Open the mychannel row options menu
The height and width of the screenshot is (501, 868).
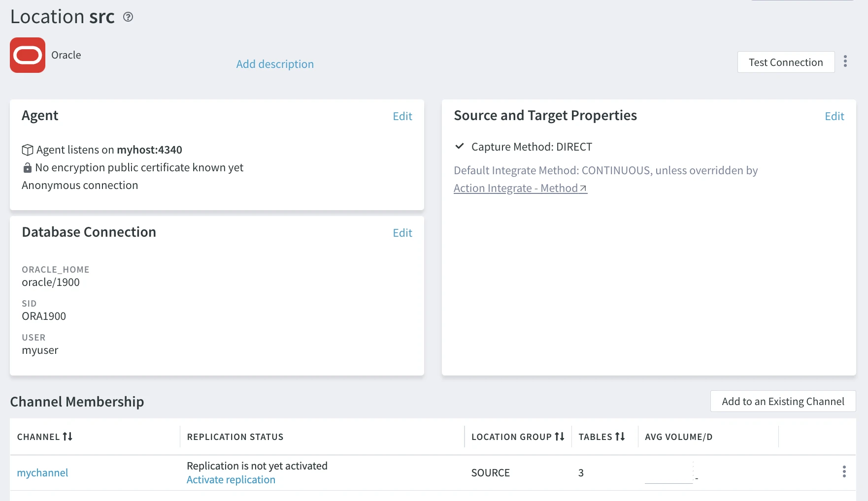pos(844,472)
